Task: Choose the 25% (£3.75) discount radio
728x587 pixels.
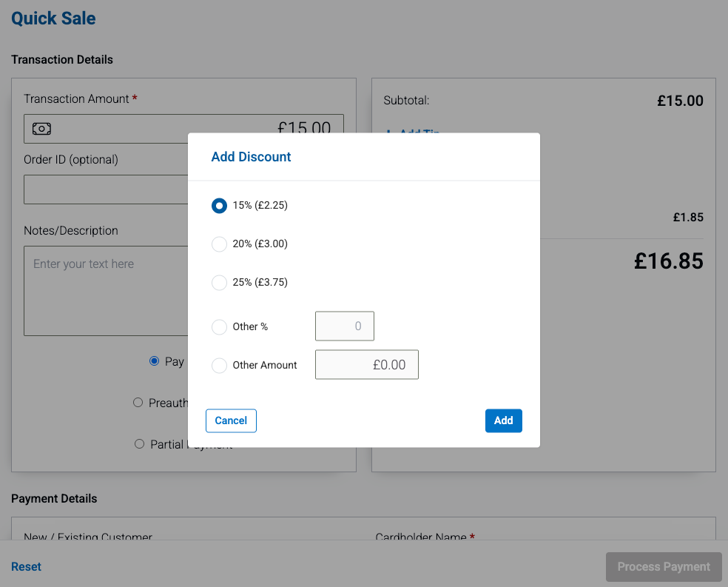Action: 219,283
